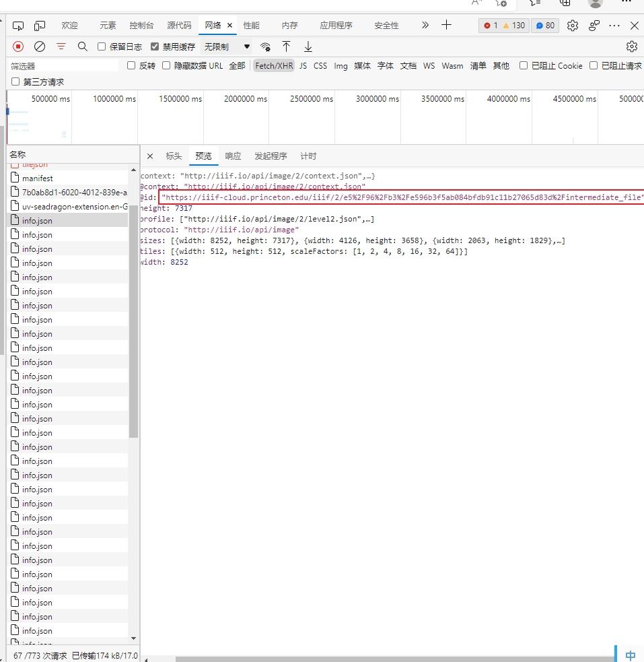Viewport: 644px width, 662px height.
Task: Click the inspect element picker icon
Action: [18, 26]
